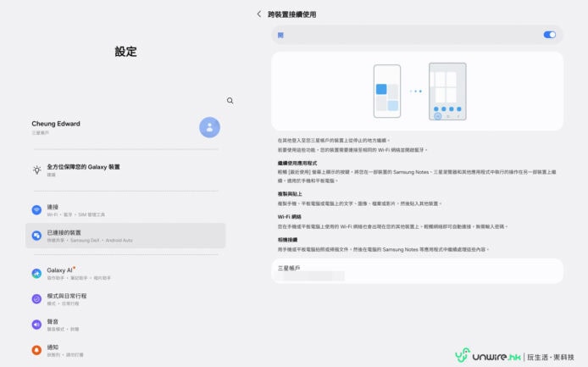
Task: Tap the 通知 bell icon
Action: coord(36,350)
